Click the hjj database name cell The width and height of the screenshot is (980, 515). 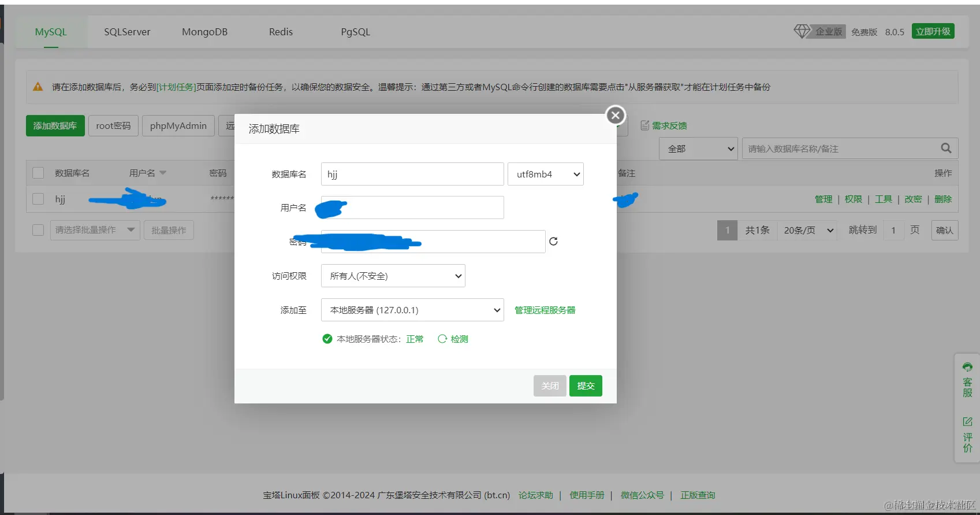(x=60, y=199)
